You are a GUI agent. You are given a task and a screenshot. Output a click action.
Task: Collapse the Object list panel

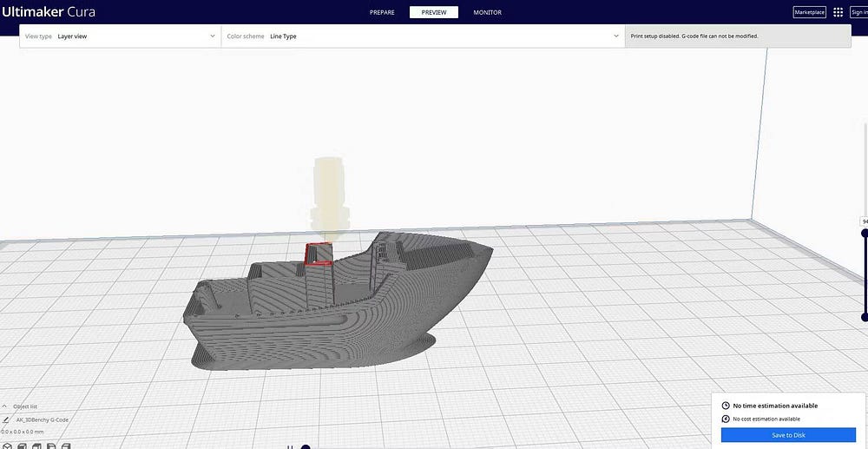[6, 406]
